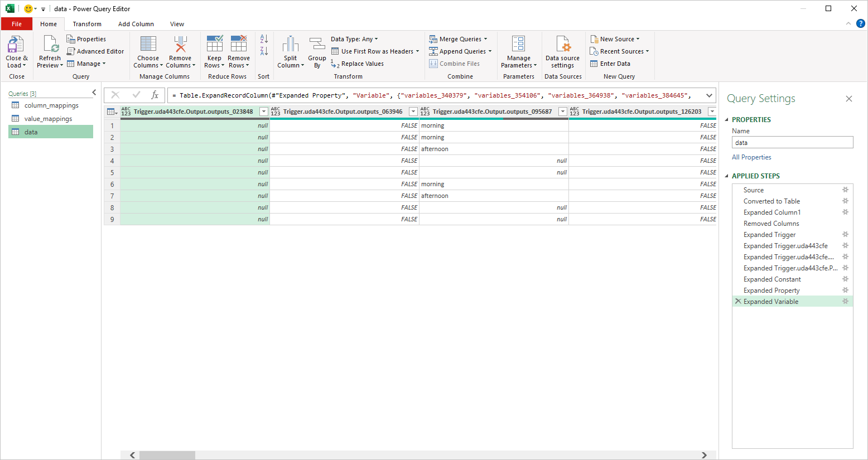This screenshot has width=868, height=460.
Task: Click the table corner menu icon
Action: 112,112
